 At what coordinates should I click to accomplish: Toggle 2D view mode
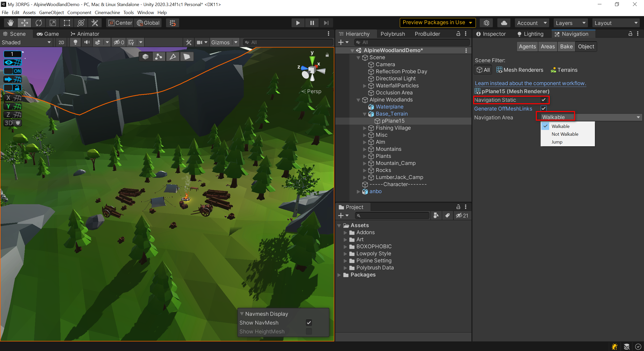(x=61, y=42)
